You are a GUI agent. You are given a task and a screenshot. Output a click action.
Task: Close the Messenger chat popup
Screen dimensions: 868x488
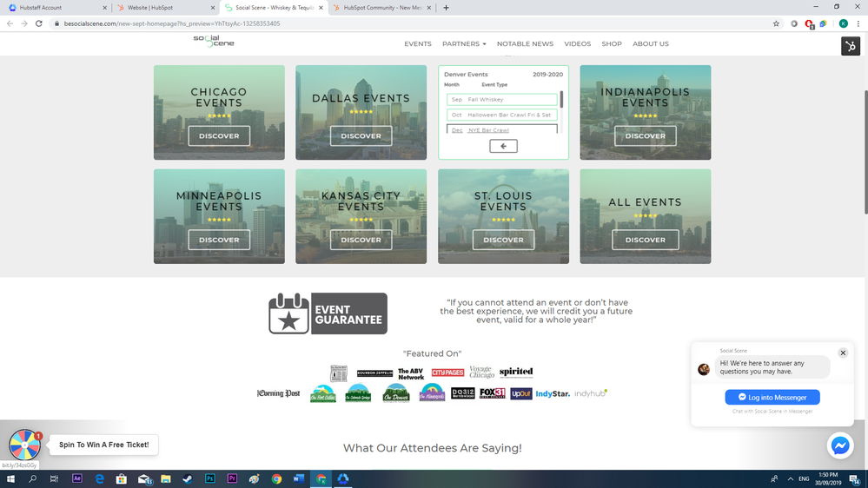(842, 353)
